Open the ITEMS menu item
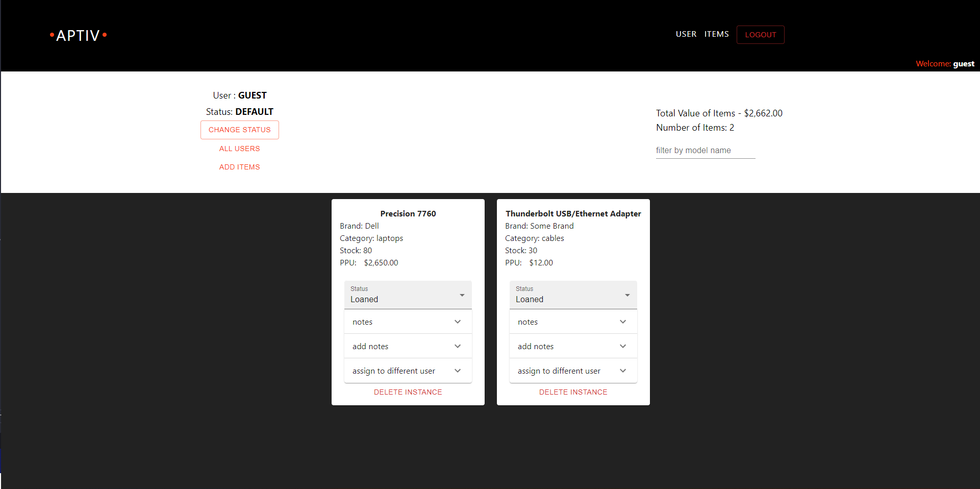 (x=717, y=34)
